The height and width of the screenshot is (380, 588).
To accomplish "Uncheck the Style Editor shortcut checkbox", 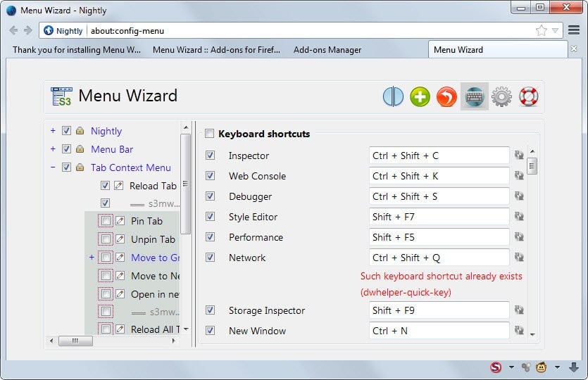I will pyautogui.click(x=211, y=217).
